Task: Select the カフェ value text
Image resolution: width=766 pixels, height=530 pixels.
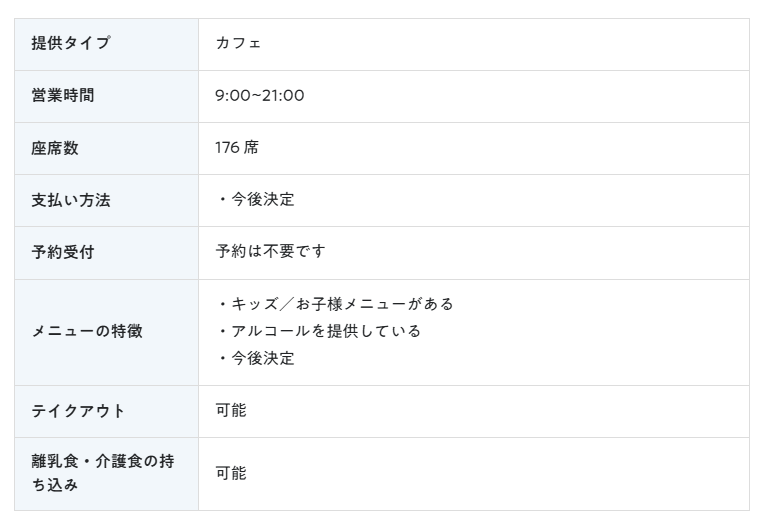Action: point(238,43)
